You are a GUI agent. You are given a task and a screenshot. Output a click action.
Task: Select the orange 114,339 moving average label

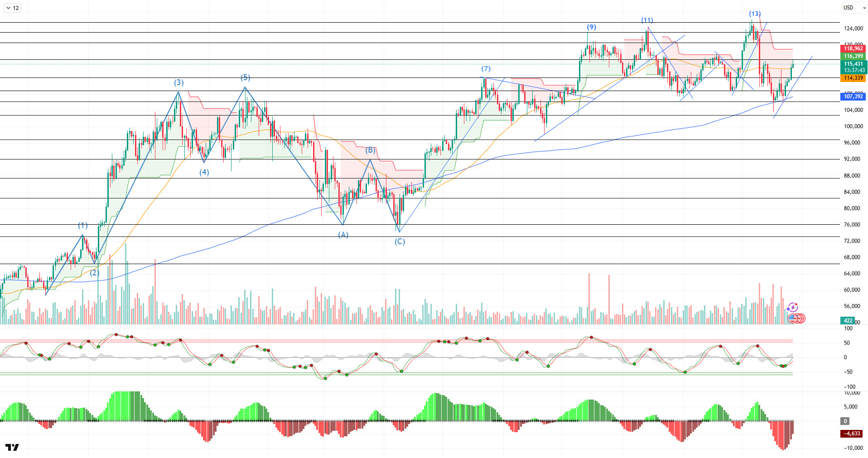pos(853,78)
